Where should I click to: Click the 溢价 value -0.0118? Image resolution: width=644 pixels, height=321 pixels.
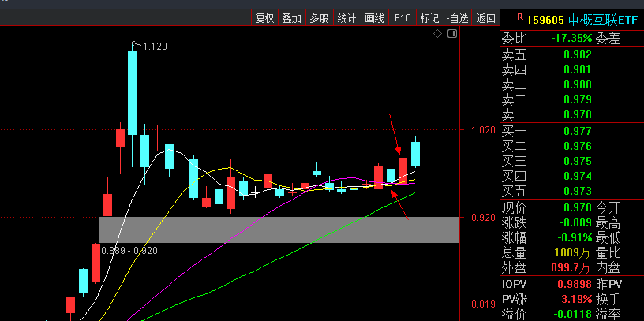[573, 314]
